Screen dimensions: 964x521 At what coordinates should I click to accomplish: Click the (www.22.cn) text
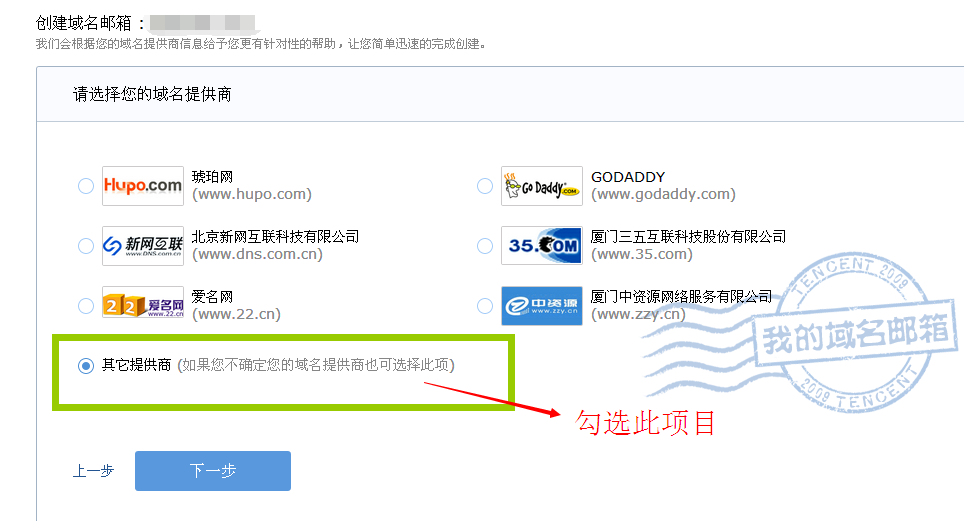tap(237, 314)
